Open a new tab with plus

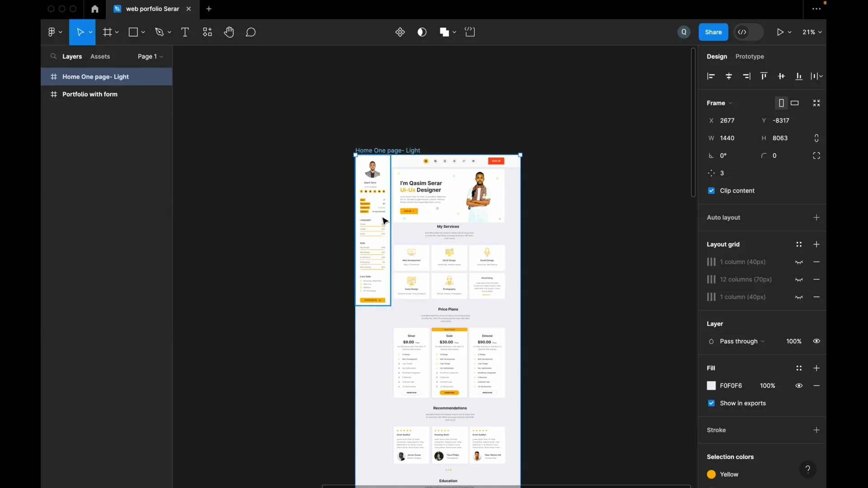(x=209, y=9)
